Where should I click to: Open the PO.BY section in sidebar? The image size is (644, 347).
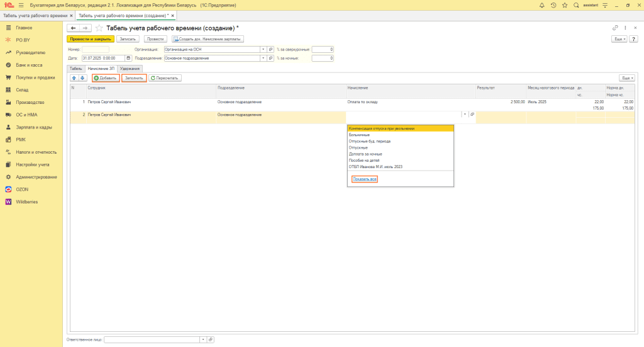(23, 40)
